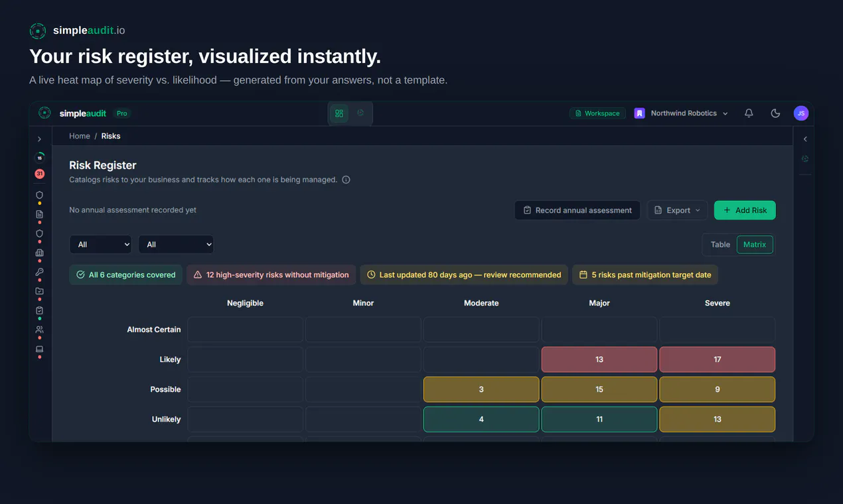Select the grid dashboard view icon
Image resolution: width=843 pixels, height=504 pixels.
(x=339, y=113)
